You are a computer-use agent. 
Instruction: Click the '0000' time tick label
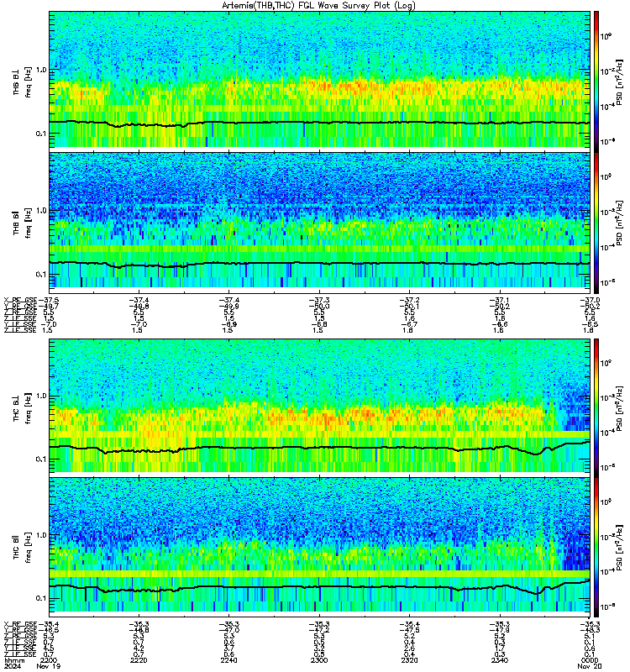(590, 660)
